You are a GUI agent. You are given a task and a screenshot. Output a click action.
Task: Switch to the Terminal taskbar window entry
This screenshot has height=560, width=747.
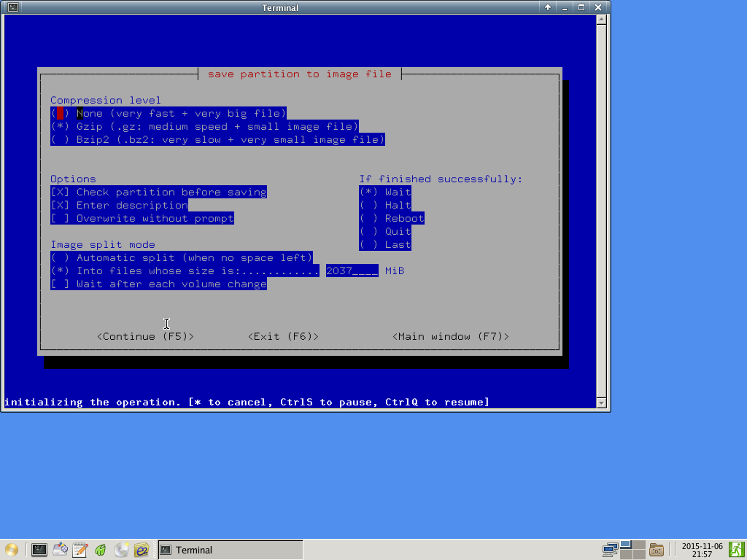pos(230,550)
